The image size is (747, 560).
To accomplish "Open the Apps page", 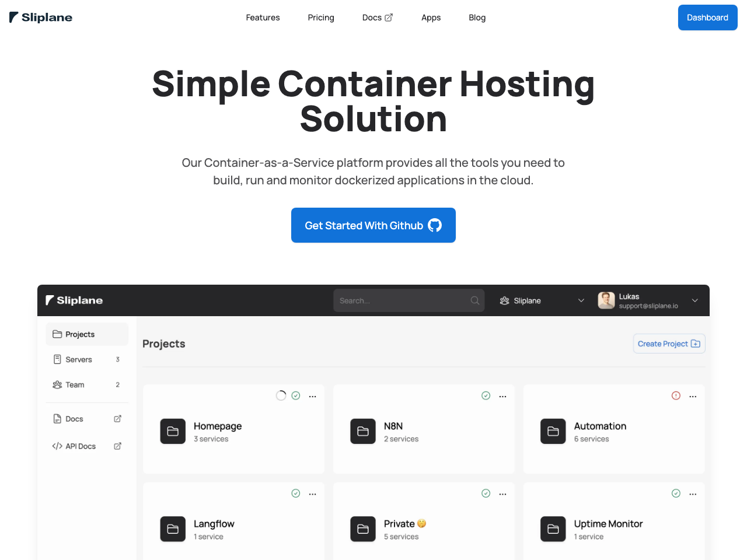I will [x=431, y=17].
